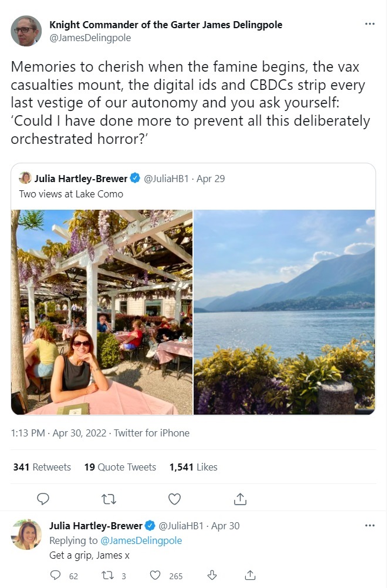The width and height of the screenshot is (389, 588).
Task: Open more options on main tweet
Action: point(370,24)
